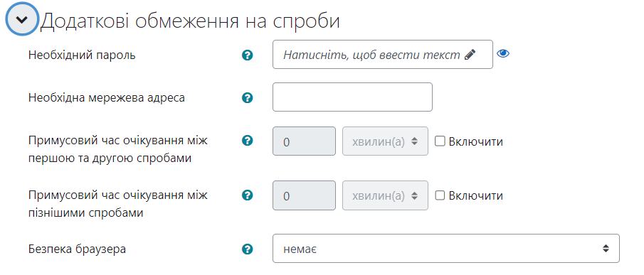Tick Включити for пізнішими спробами delay
This screenshot has height=275, width=644.
pos(440,195)
